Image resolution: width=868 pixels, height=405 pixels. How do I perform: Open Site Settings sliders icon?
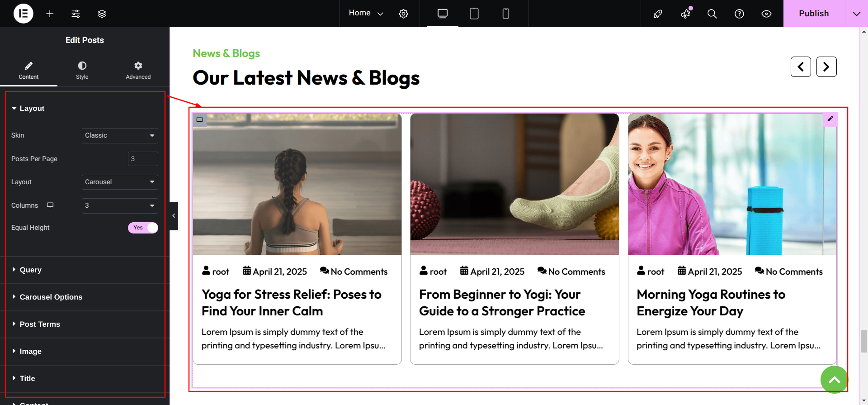(x=75, y=14)
